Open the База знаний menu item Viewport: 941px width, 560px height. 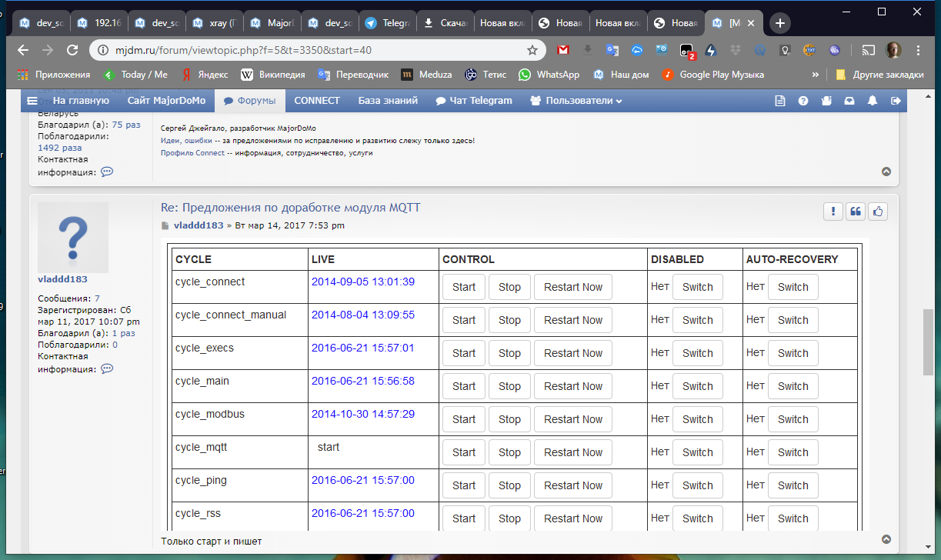(x=388, y=101)
